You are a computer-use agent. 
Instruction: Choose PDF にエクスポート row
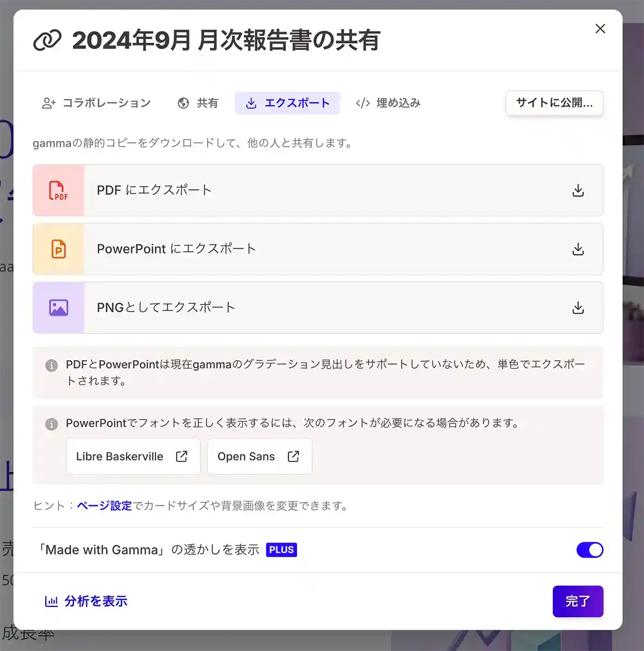point(318,191)
